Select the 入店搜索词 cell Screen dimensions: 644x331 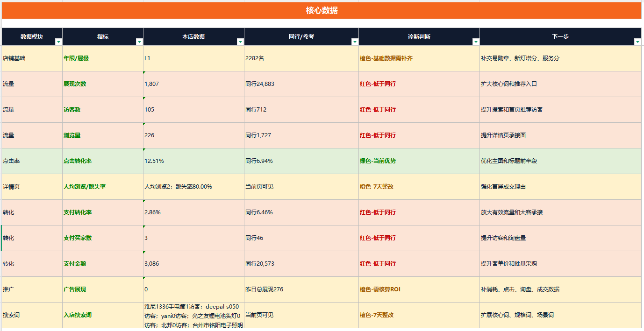(x=103, y=316)
